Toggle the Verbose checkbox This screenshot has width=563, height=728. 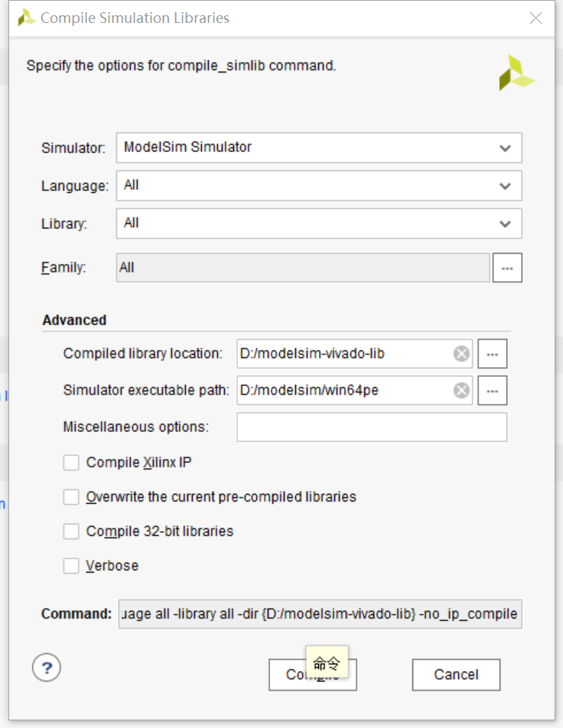[x=71, y=566]
